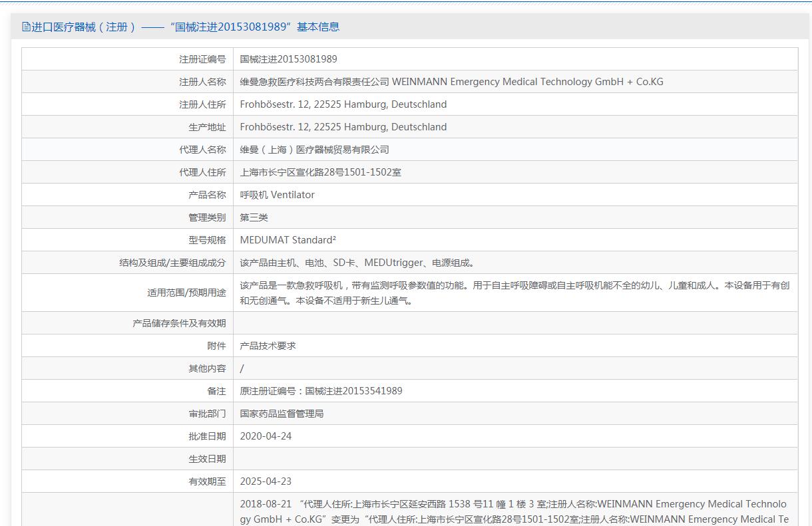
Task: Click the document icon in the header
Action: (26, 27)
